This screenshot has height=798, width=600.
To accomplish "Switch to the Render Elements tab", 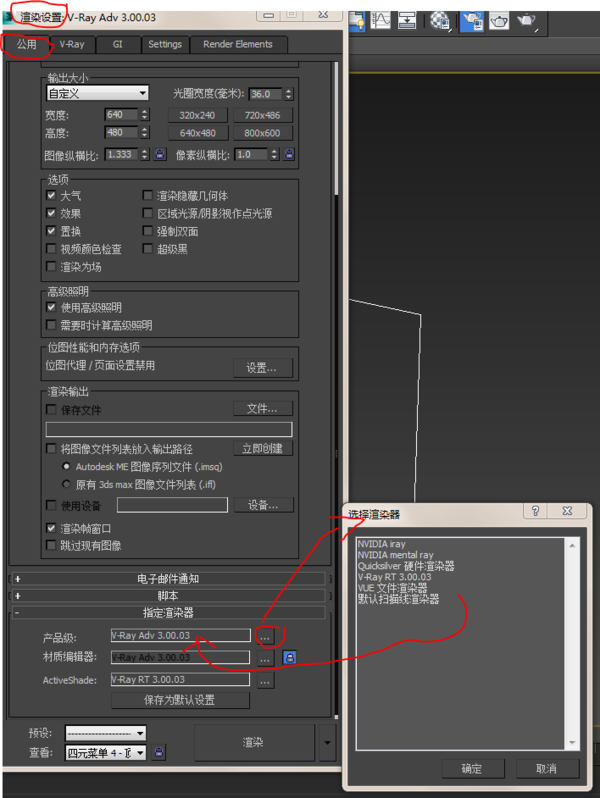I will pos(238,44).
